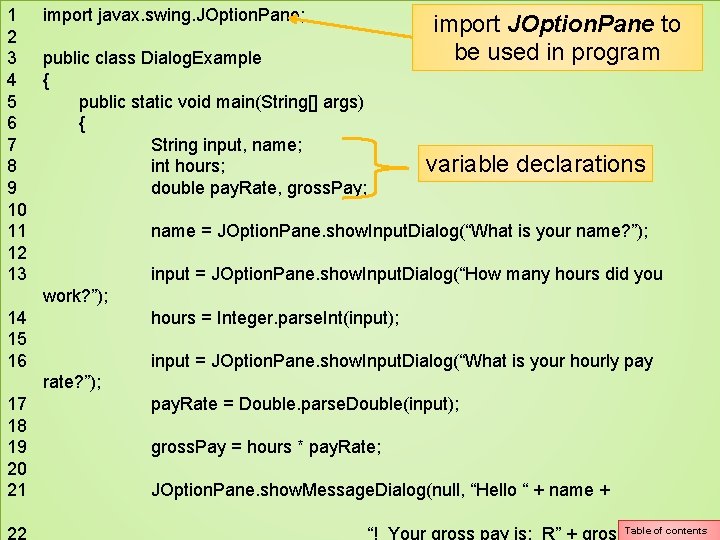Click the "import JOptionPane to be used" callout
Viewport: 720px width, 540px height.
click(x=557, y=38)
